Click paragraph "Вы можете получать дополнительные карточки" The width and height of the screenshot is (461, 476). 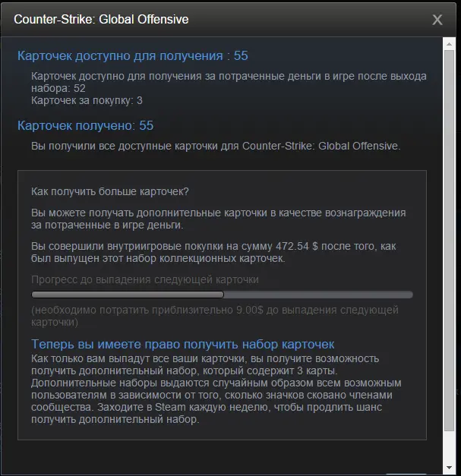point(219,219)
